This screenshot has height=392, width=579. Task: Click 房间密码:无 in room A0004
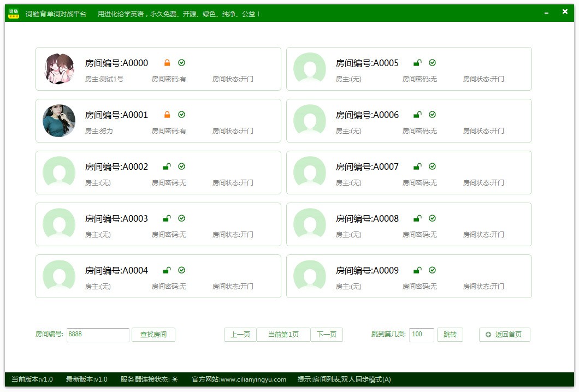[169, 287]
